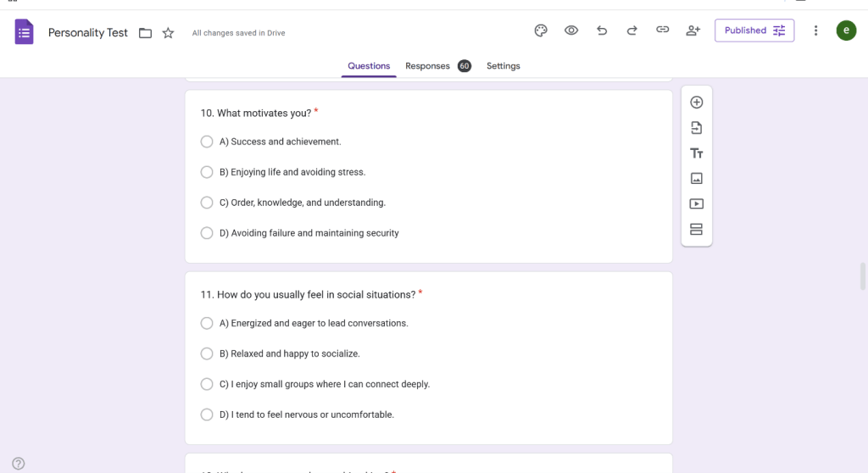Select 'Avoiding failure and maintaining security'
This screenshot has height=473, width=868.
[x=207, y=233]
